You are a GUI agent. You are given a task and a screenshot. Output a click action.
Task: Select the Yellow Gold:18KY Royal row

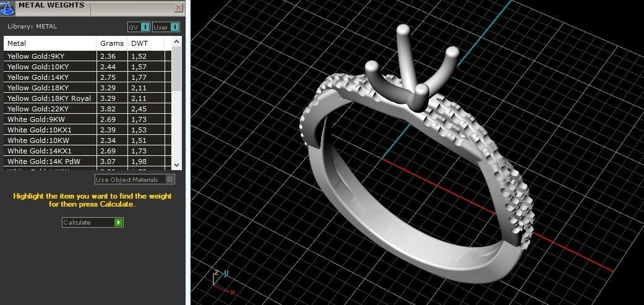(87, 98)
